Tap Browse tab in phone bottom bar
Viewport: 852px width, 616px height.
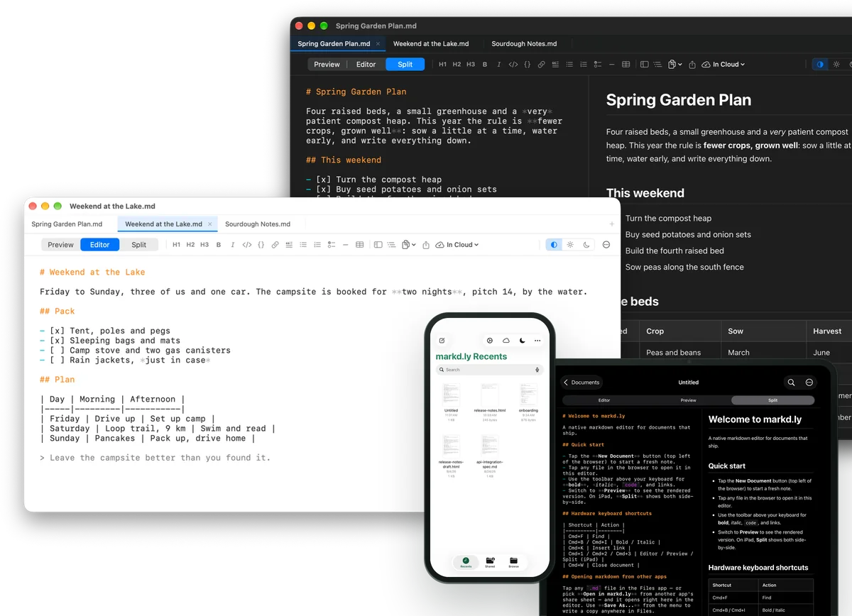click(x=513, y=562)
